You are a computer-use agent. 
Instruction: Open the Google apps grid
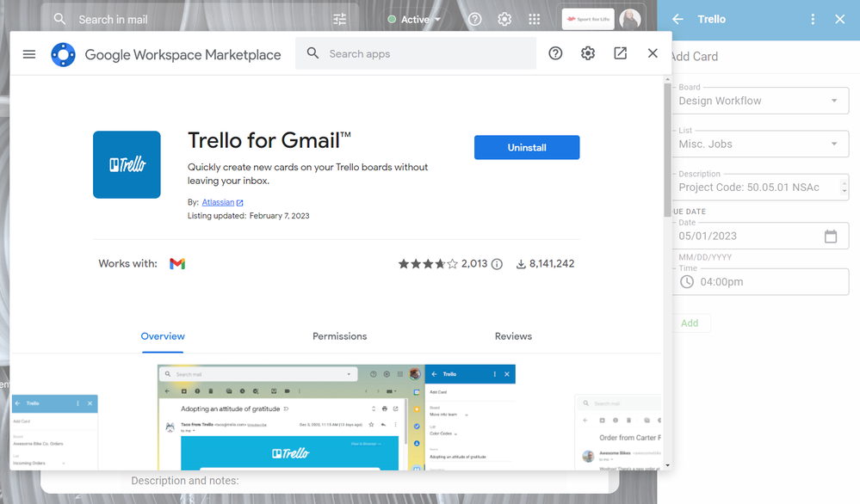tap(535, 19)
